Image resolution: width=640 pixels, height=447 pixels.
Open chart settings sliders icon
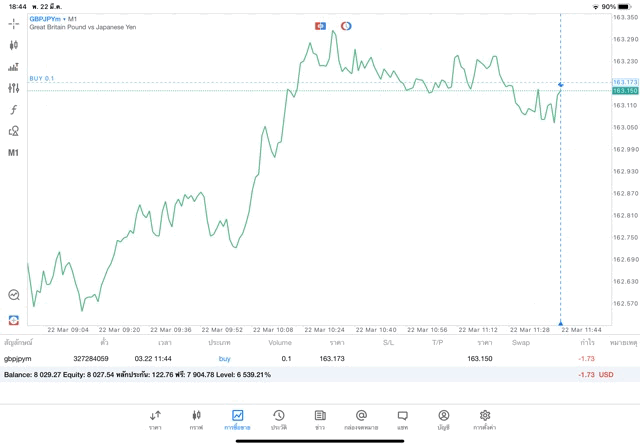tap(14, 88)
